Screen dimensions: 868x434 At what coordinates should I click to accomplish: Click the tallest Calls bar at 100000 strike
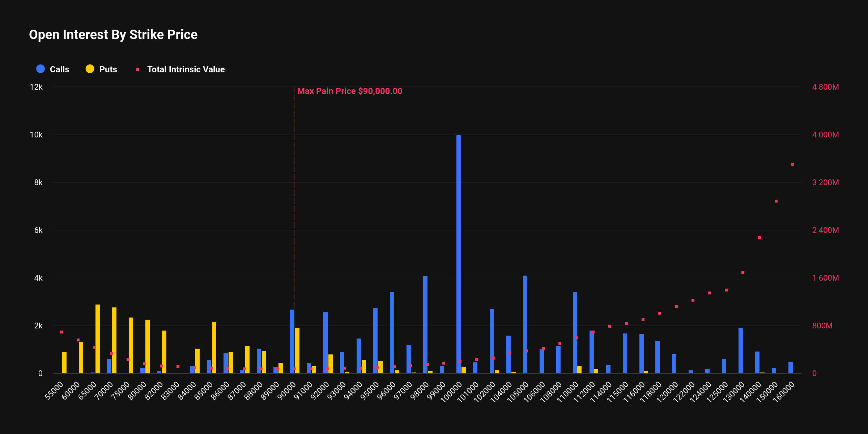tap(458, 253)
